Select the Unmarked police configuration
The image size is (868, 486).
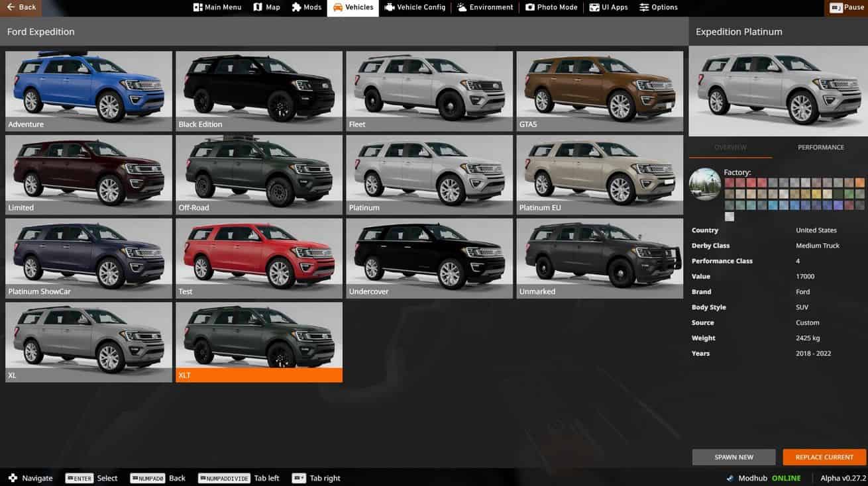pyautogui.click(x=600, y=258)
